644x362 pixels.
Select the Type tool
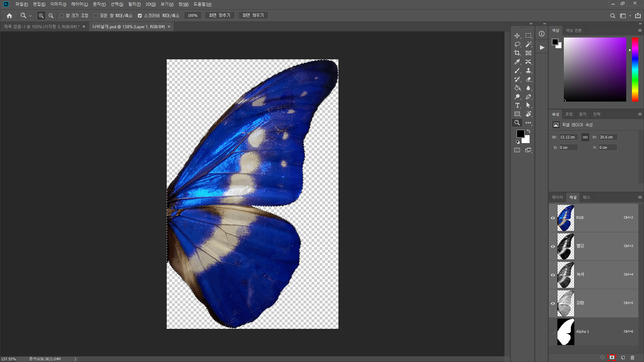pos(517,105)
